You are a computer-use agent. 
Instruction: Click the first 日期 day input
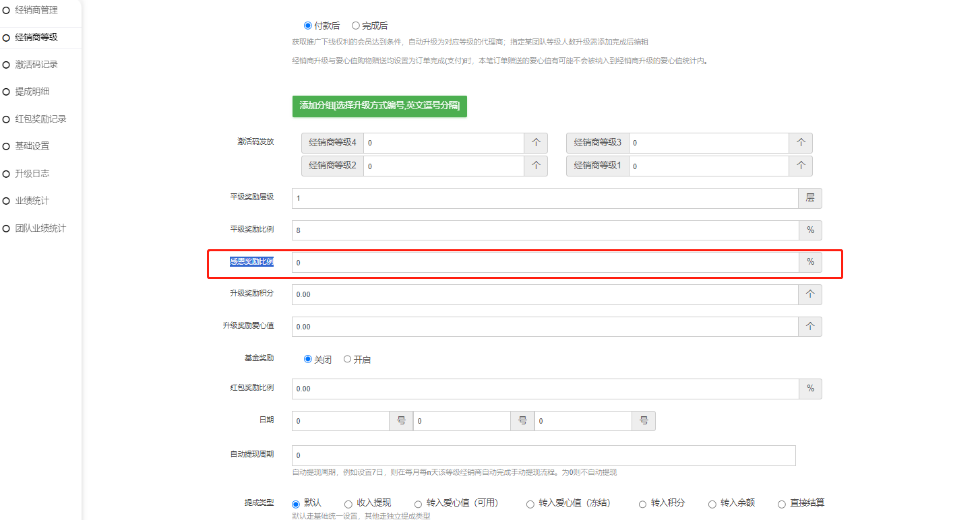(340, 421)
